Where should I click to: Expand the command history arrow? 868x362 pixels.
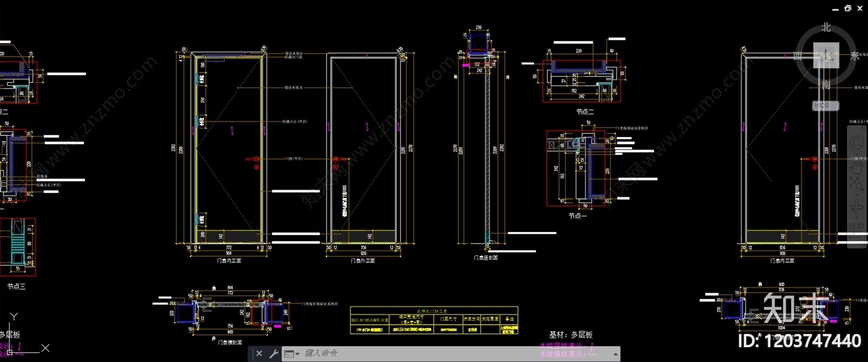click(615, 354)
